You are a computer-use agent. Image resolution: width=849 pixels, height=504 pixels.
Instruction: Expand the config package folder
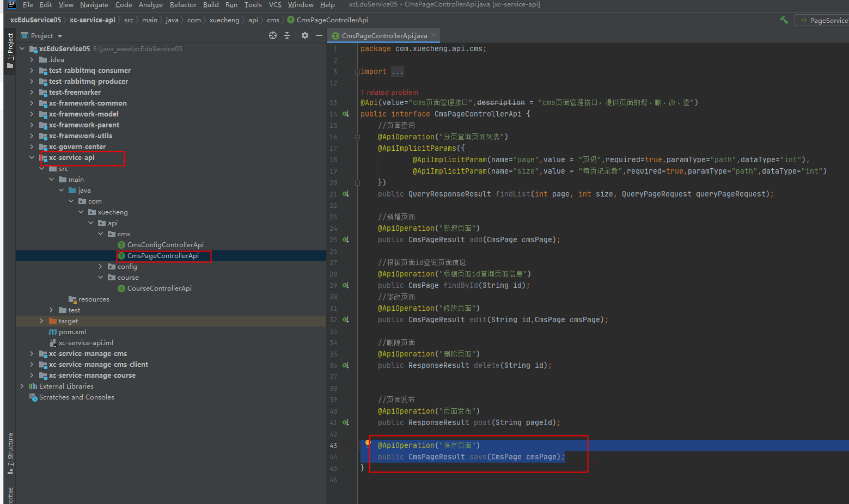click(100, 267)
